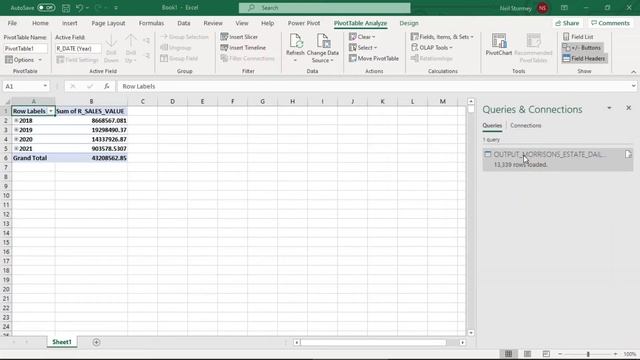Click the Insert Timeline icon
This screenshot has height=360, width=640.
(224, 48)
